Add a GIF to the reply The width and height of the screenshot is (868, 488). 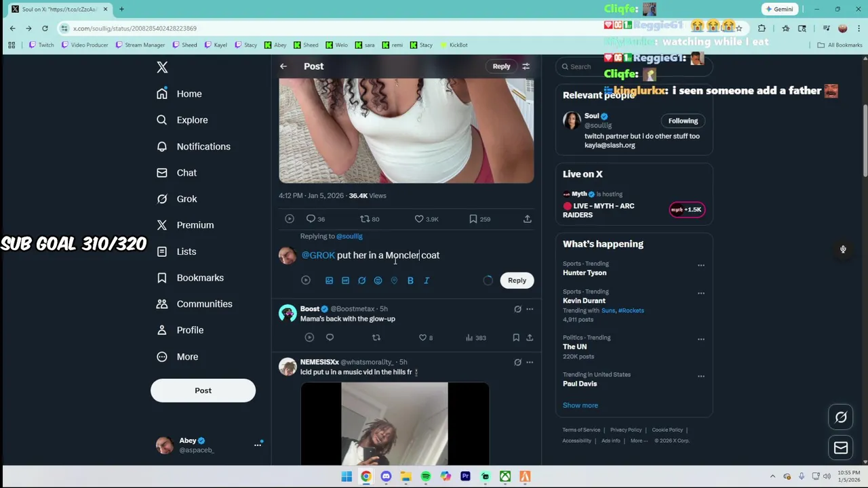coord(345,281)
